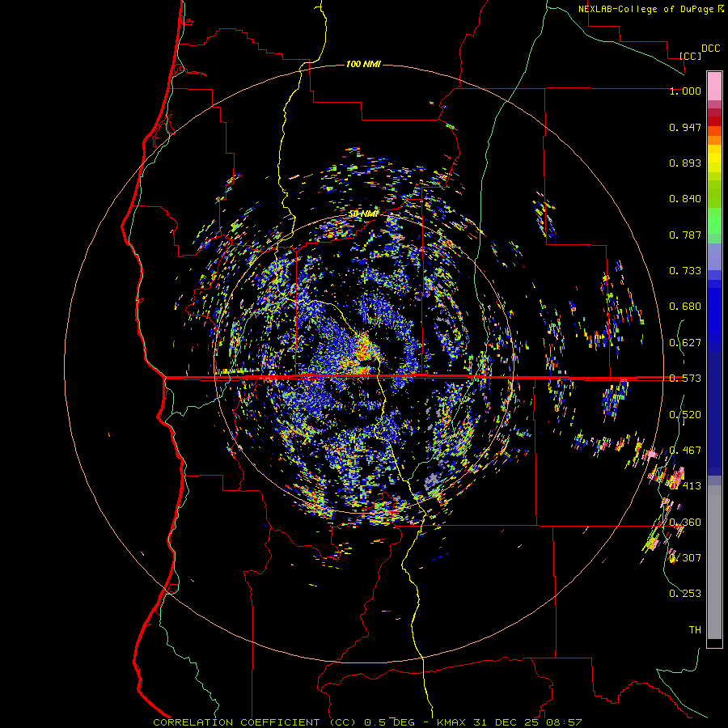Click the 0.573 legend value
This screenshot has width=728, height=728.
click(685, 379)
